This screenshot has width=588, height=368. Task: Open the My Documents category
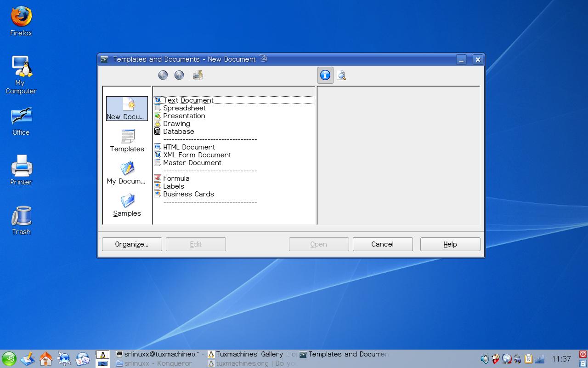coord(127,173)
